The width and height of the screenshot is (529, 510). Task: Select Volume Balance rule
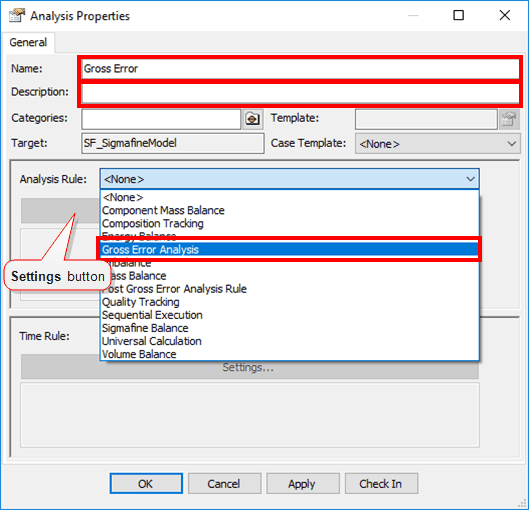[x=289, y=354]
